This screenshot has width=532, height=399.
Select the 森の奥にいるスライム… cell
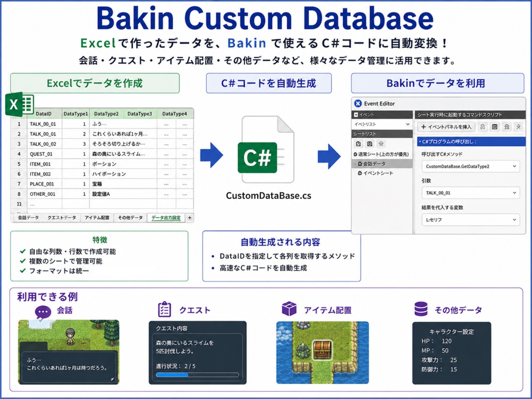(x=123, y=154)
